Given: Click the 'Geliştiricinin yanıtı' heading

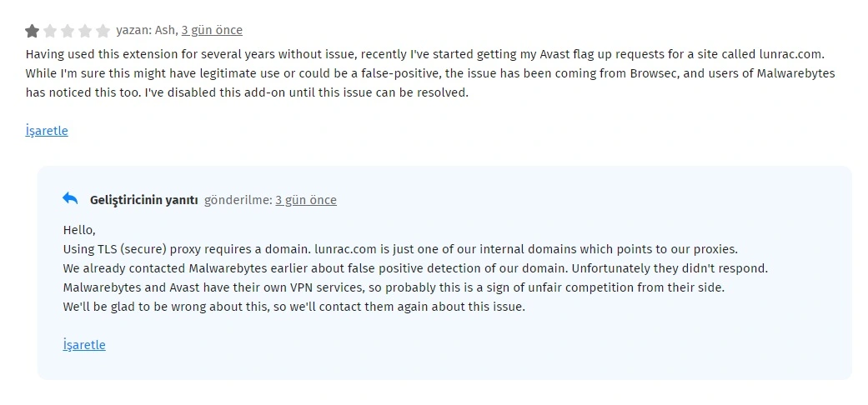Looking at the screenshot, I should point(143,200).
